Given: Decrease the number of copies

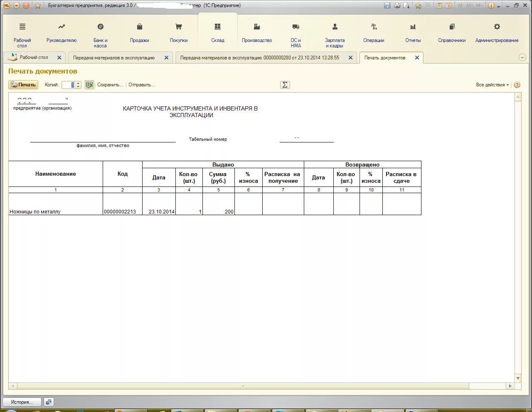Looking at the screenshot, I should 78,87.
